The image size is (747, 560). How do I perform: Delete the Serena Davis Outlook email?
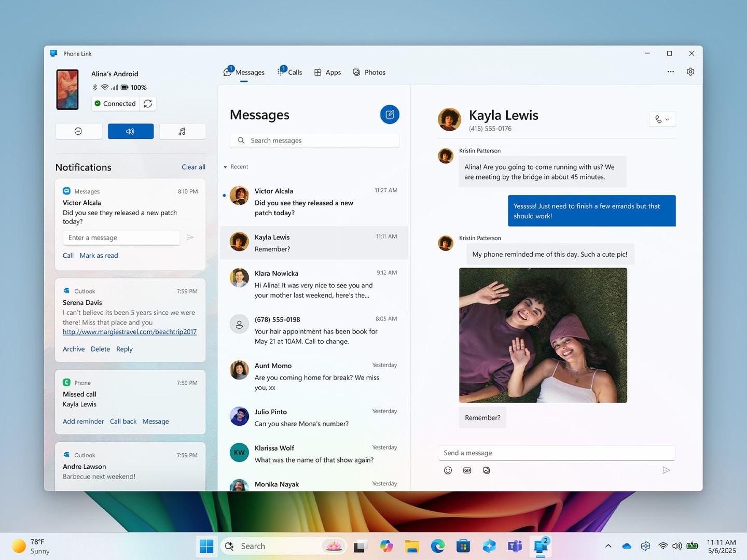tap(100, 349)
